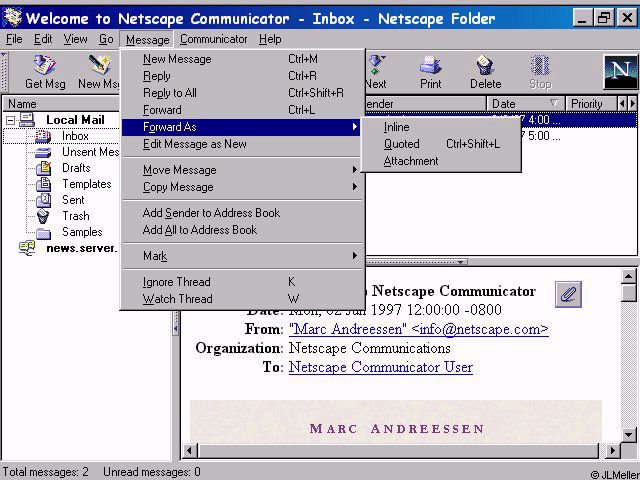
Task: Select the Unsent Messages folder icon
Action: [43, 153]
